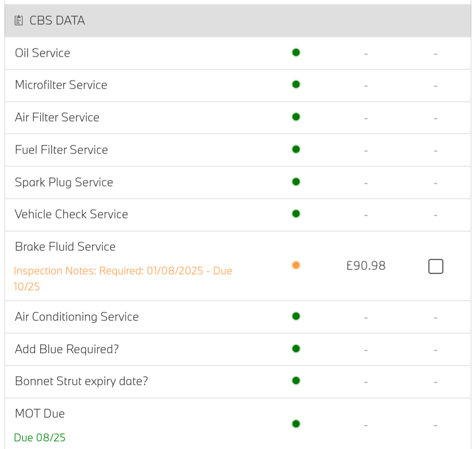This screenshot has width=476, height=449.
Task: Click the Bonnet Strut expiry green dot
Action: point(296,380)
